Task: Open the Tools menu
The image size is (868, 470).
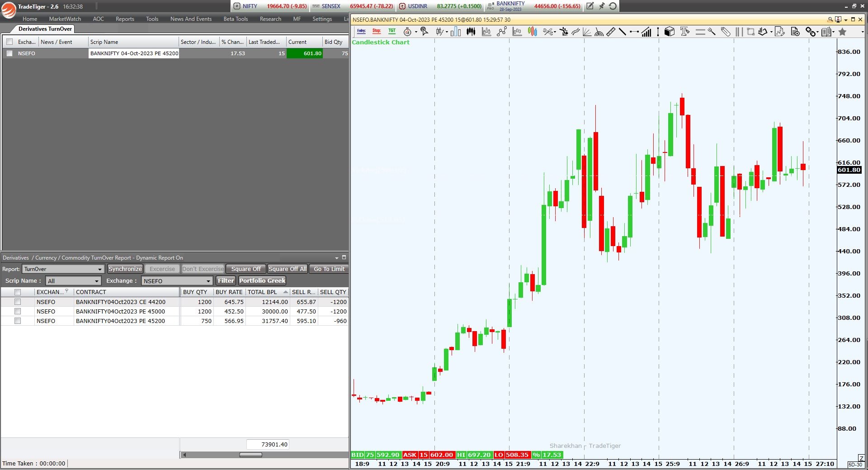Action: (x=152, y=19)
